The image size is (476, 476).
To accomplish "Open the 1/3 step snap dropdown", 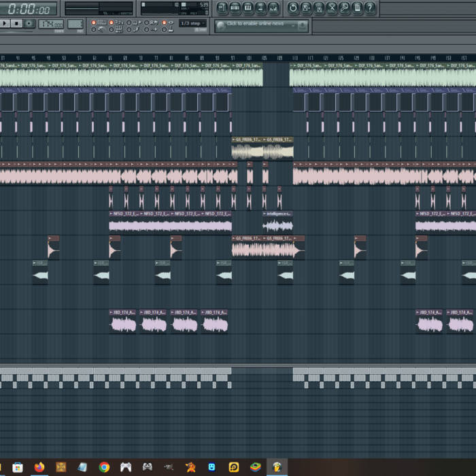I will [x=193, y=24].
